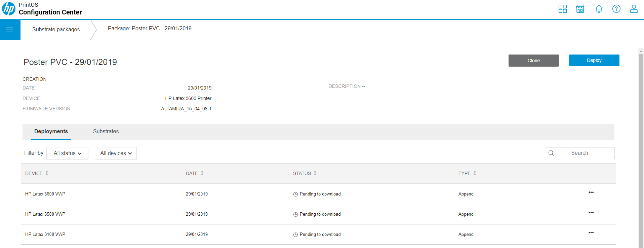Open the user account profile icon
Screen dimensions: 644x248
coord(634,9)
